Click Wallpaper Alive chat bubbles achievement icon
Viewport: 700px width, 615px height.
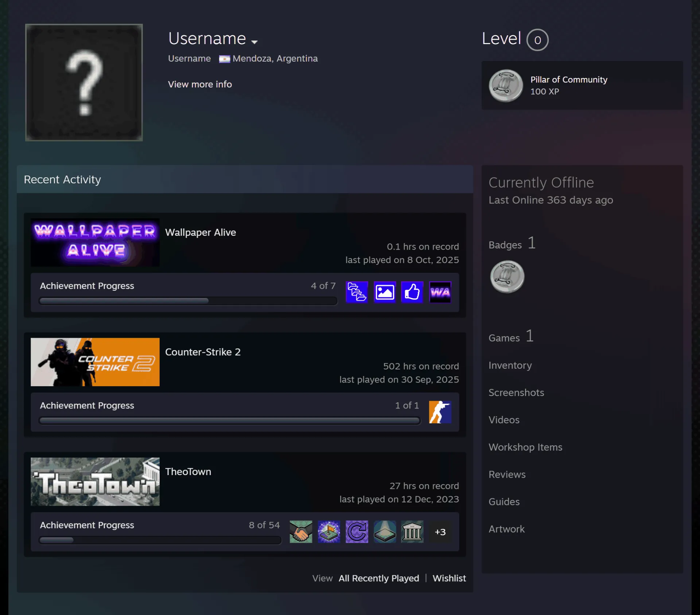[357, 292]
